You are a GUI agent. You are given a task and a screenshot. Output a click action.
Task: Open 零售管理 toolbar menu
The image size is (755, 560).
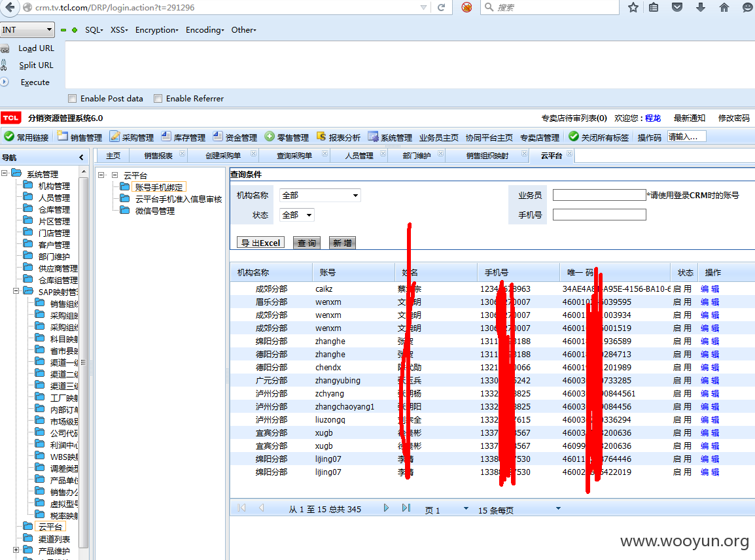click(x=287, y=137)
